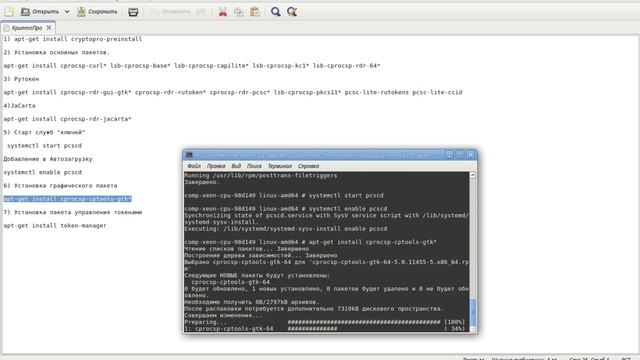Click the 'cprocsp-cptools-gtk-64' 34% progress line
This screenshot has width=640, height=360.
[324, 329]
